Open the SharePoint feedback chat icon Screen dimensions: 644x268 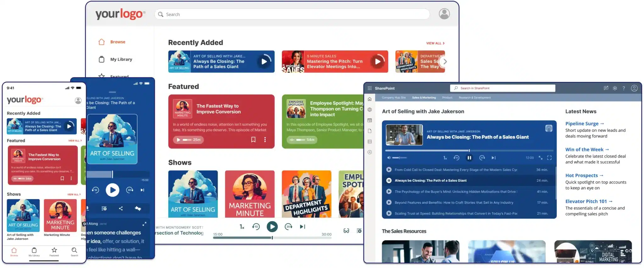pos(606,88)
